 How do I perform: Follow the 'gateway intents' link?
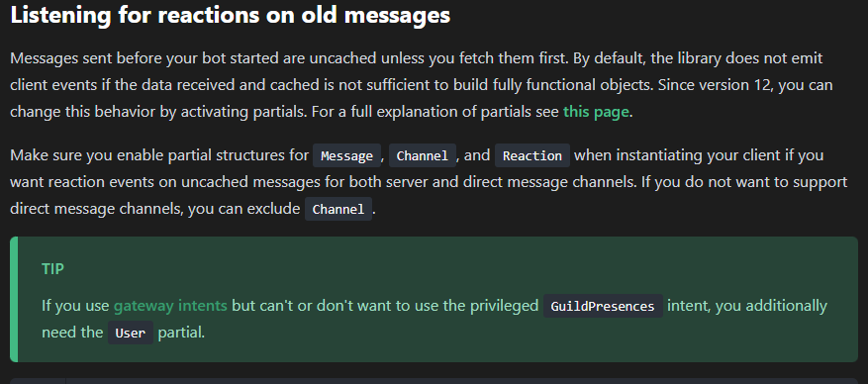coord(170,306)
